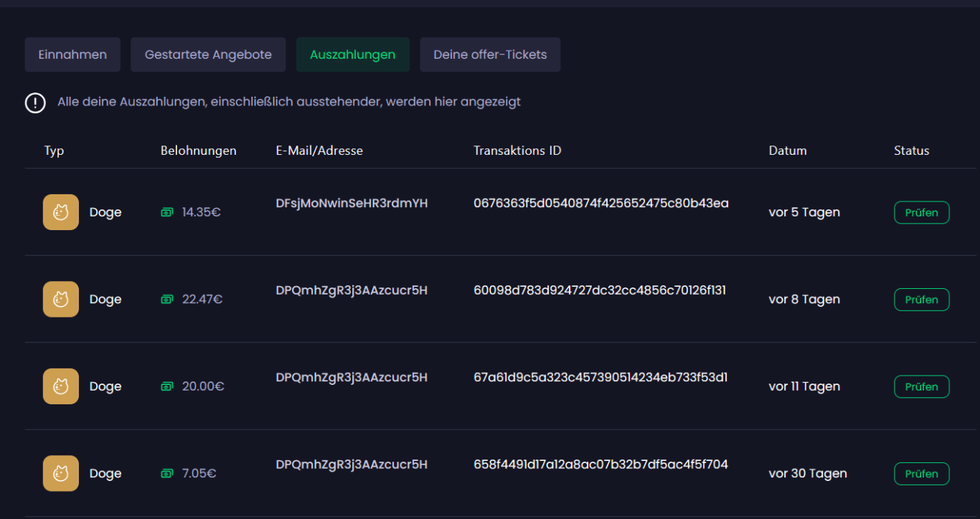Click the Datum column header
Image resolution: width=980 pixels, height=519 pixels.
(788, 151)
